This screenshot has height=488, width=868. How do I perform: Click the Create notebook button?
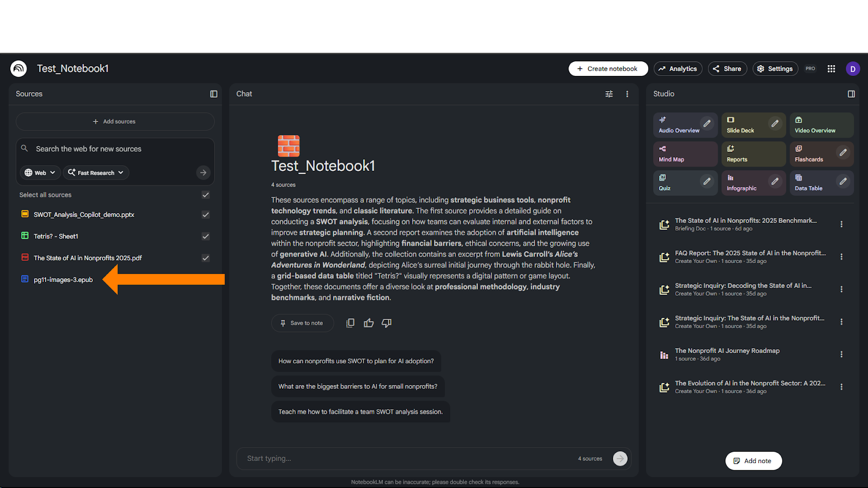click(608, 68)
